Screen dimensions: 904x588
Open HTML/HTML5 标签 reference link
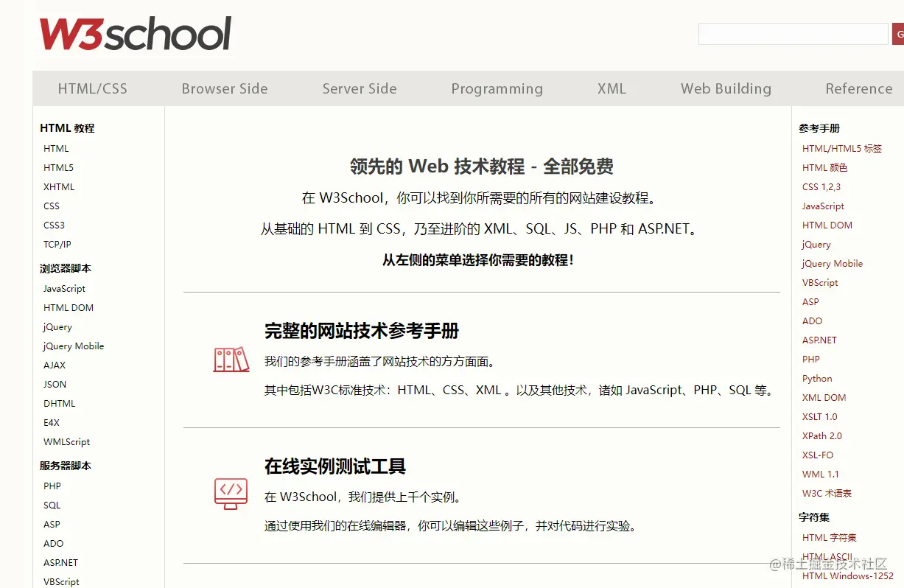point(842,148)
